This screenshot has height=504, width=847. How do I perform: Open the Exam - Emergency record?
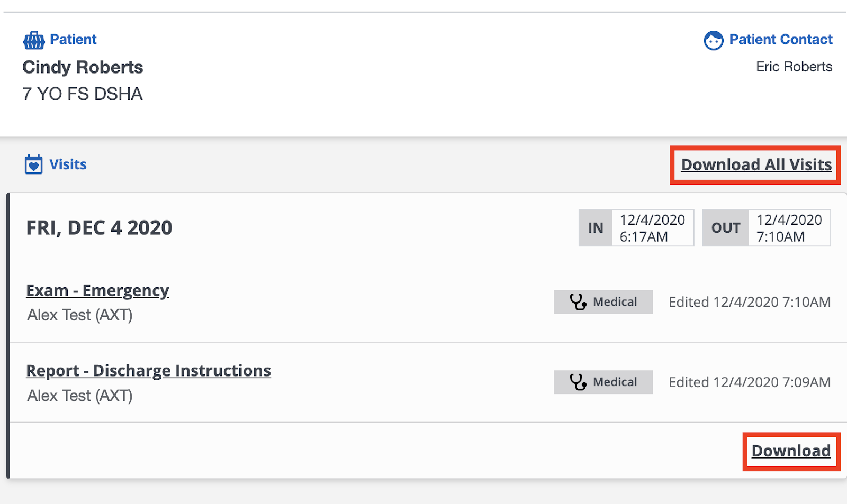pos(97,291)
